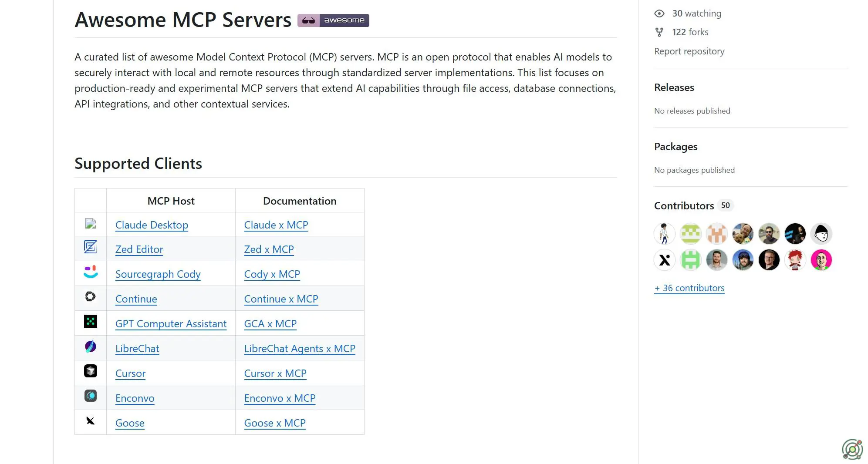Open Claude x MCP documentation
The height and width of the screenshot is (464, 868).
(x=276, y=225)
